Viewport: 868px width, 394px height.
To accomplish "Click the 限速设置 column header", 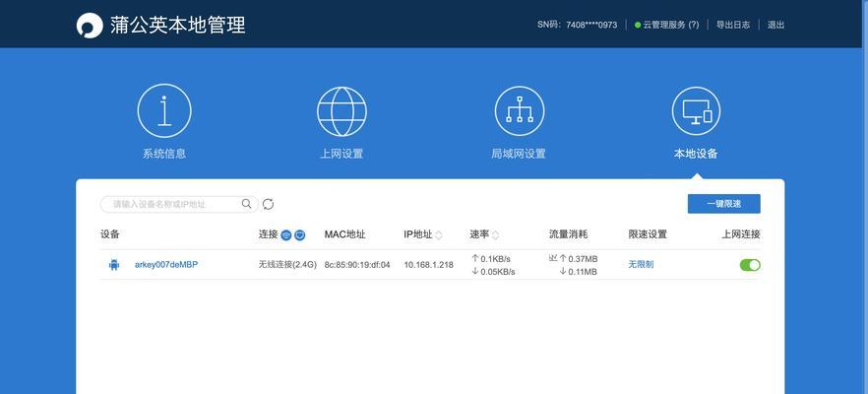I will coord(648,235).
